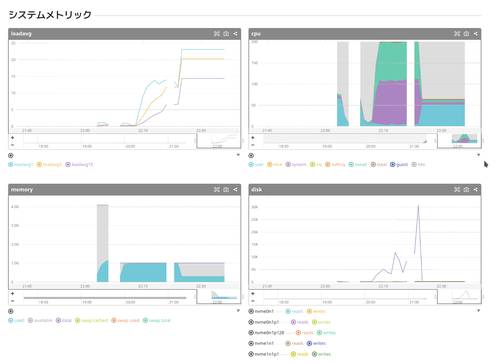Click camera snapshot icon on loadavg graph
The width and height of the screenshot is (500, 364).
(226, 34)
